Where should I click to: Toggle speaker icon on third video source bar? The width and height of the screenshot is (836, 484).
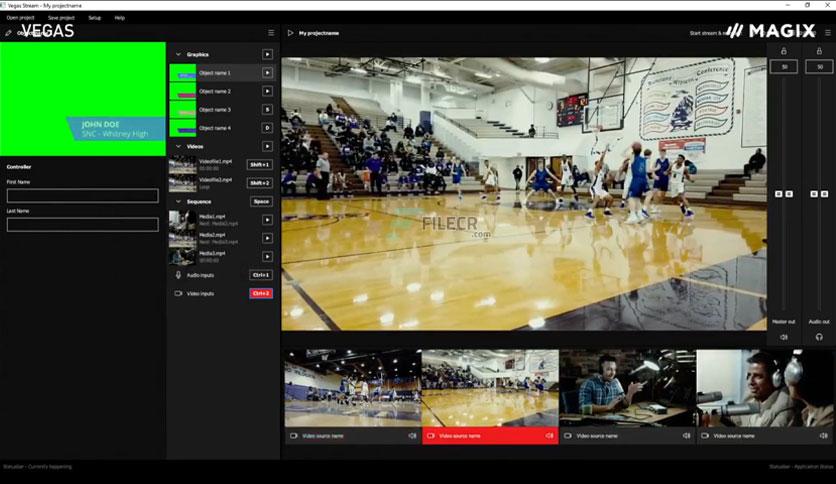(x=686, y=436)
